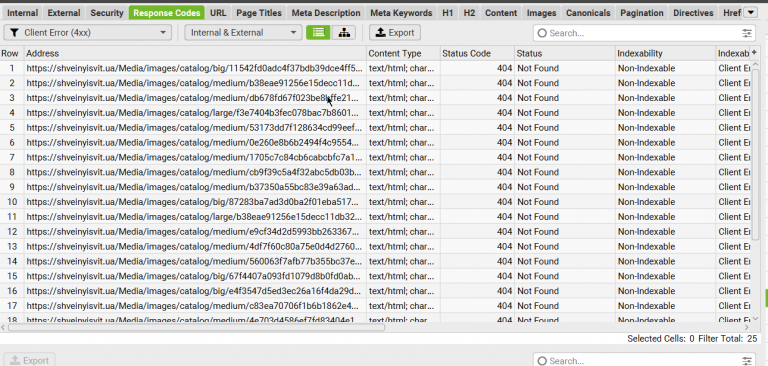Sort by the Status column header
Screen dimensions: 768x366
click(565, 53)
